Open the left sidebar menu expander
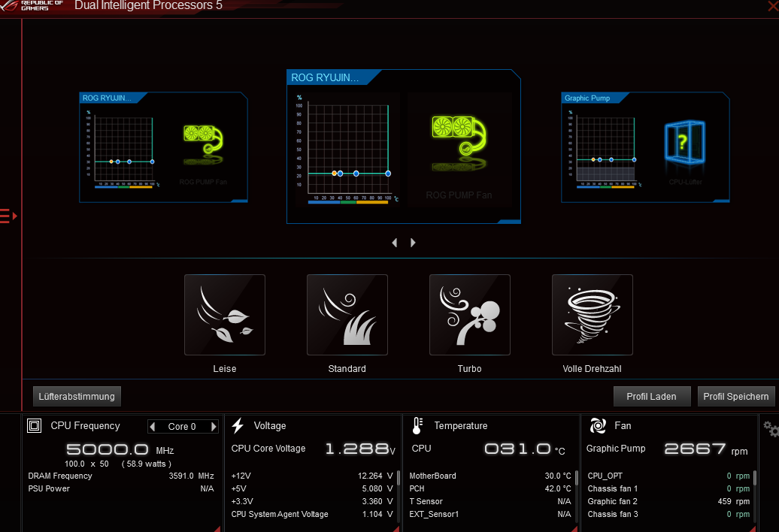The width and height of the screenshot is (779, 532). pyautogui.click(x=8, y=216)
